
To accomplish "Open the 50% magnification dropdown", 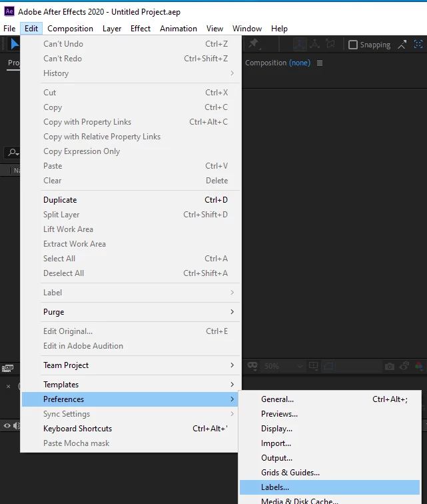I will tap(283, 366).
